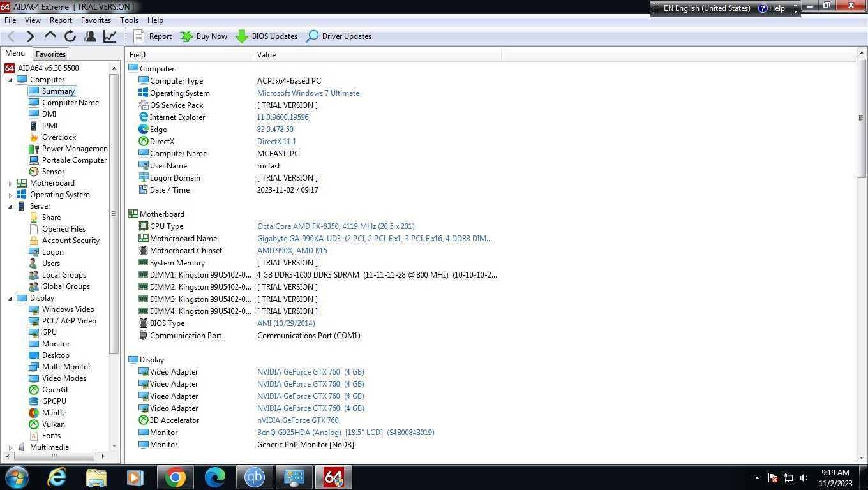The width and height of the screenshot is (868, 490).
Task: Switch to the Menu tab
Action: [15, 54]
